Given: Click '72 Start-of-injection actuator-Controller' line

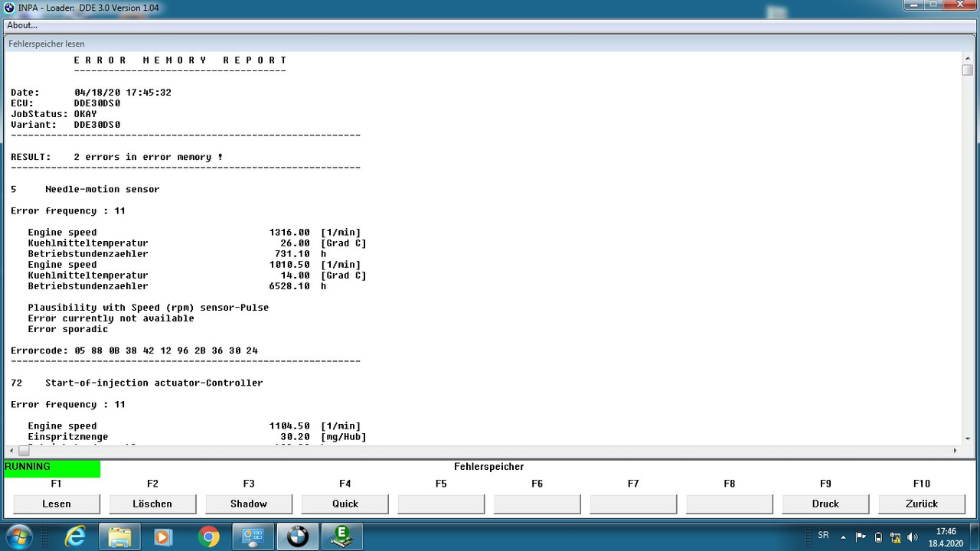Looking at the screenshot, I should click(x=137, y=383).
